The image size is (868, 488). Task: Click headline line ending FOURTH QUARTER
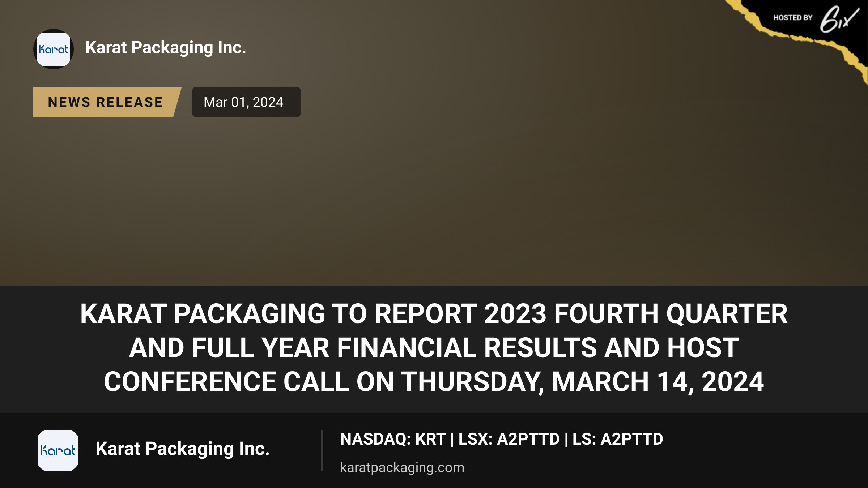[434, 314]
